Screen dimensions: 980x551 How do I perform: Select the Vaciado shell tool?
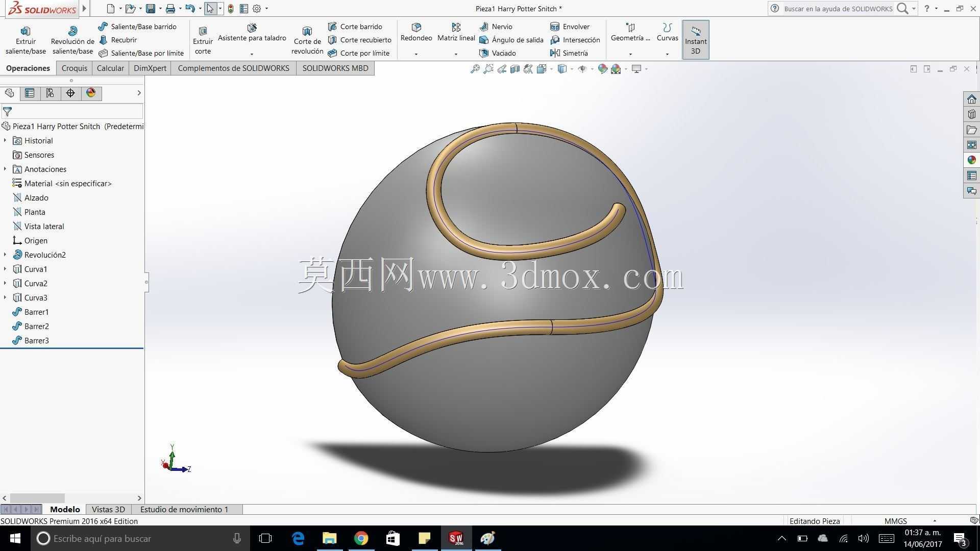tap(497, 53)
